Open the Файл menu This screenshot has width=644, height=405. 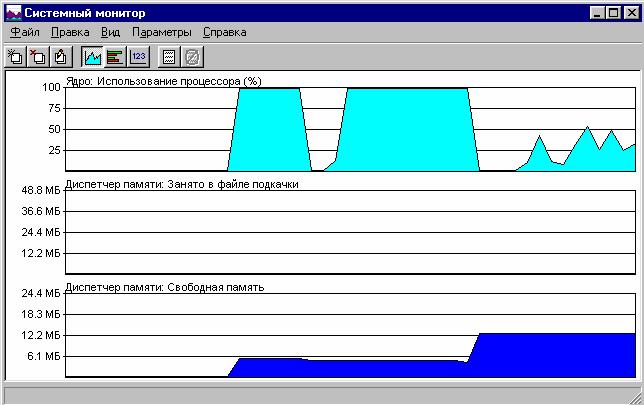pos(25,32)
